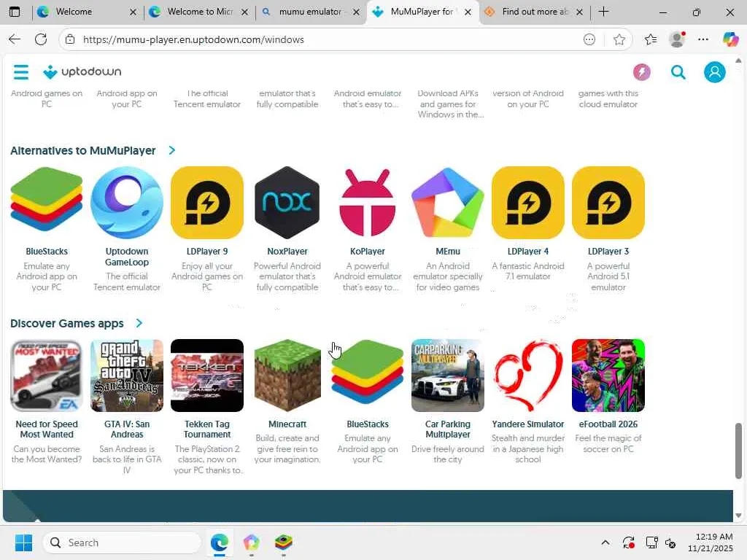
Task: Switch to the Find out more tab
Action: [533, 12]
